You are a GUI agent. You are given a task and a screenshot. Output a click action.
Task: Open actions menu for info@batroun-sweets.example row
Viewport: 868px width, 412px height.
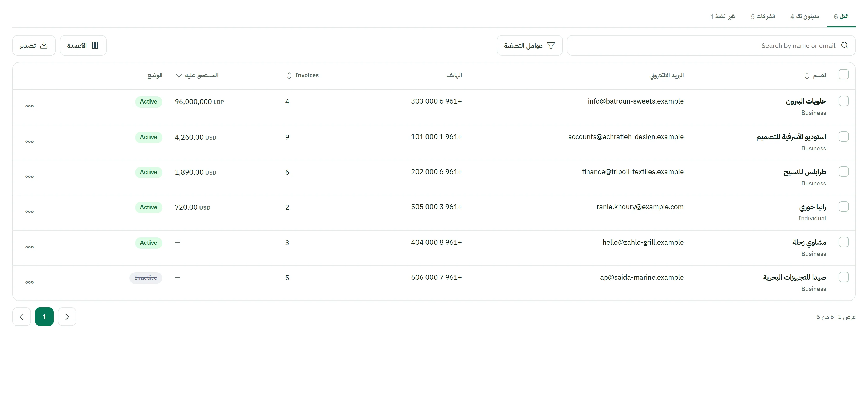[29, 106]
